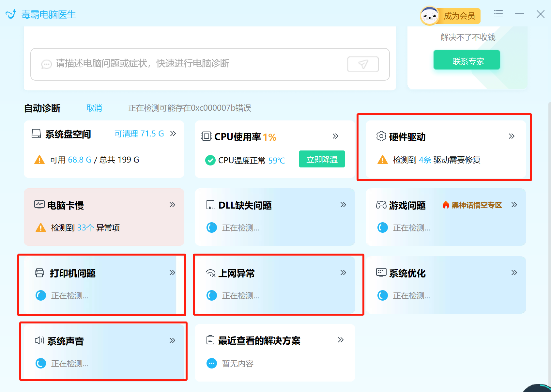Click 取消 to cancel auto diagnosis
This screenshot has width=551, height=392.
coord(94,108)
